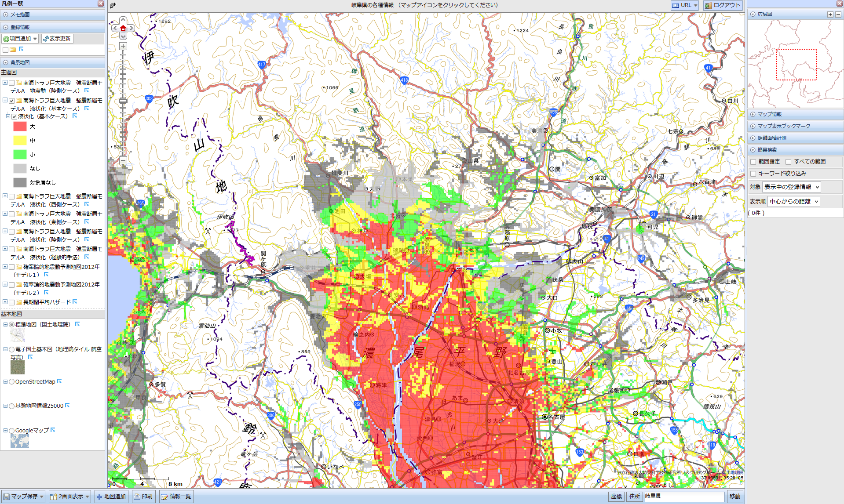The height and width of the screenshot is (504, 844).
Task: Uncheck the 液状化（基本ケース） sublayer checkbox
Action: [x=14, y=116]
